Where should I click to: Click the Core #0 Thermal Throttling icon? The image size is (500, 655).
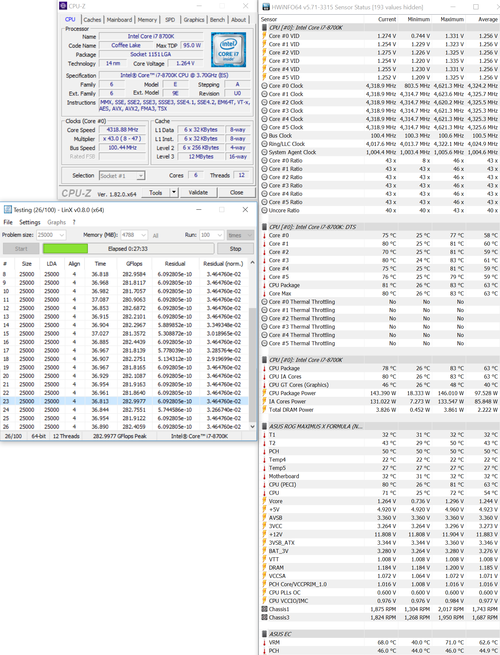264,302
